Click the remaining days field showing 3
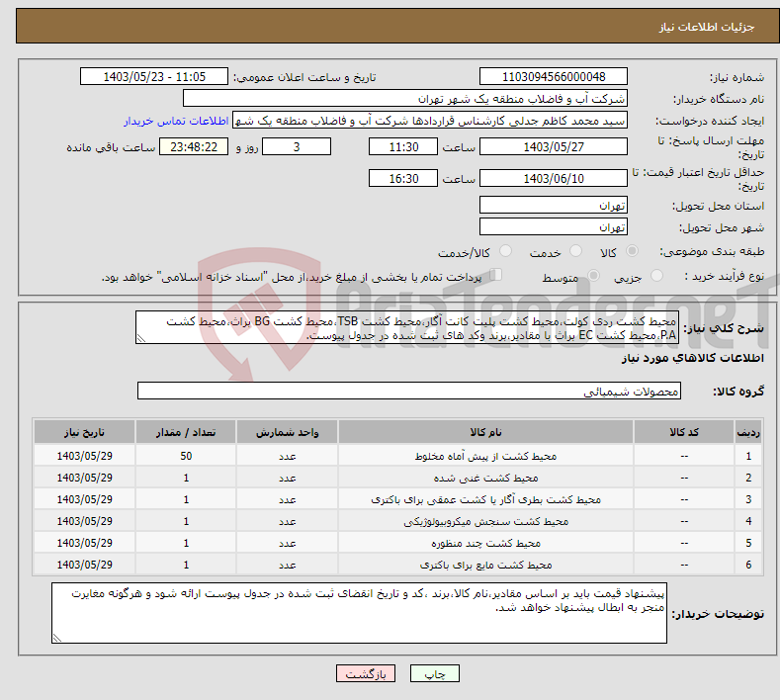780x700 pixels. pos(297,146)
